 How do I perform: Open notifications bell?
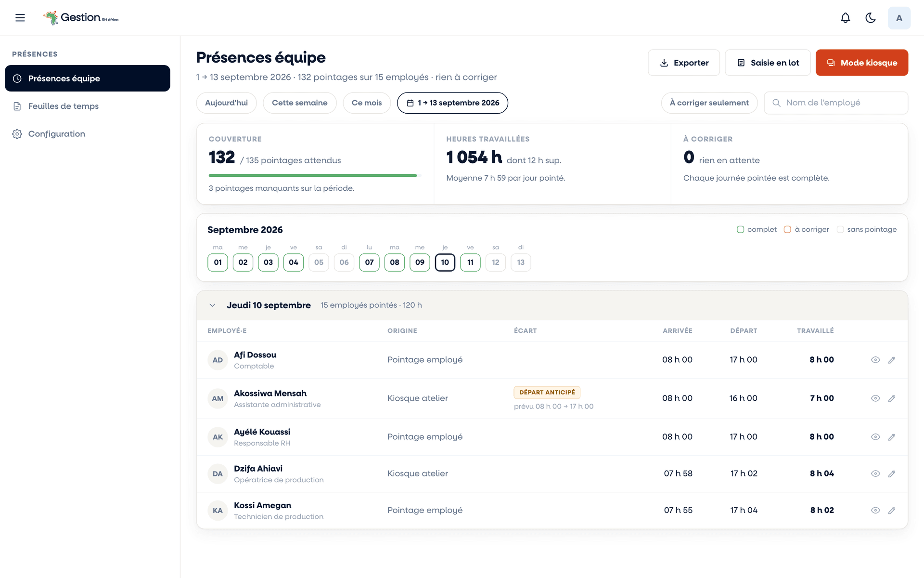tap(845, 18)
